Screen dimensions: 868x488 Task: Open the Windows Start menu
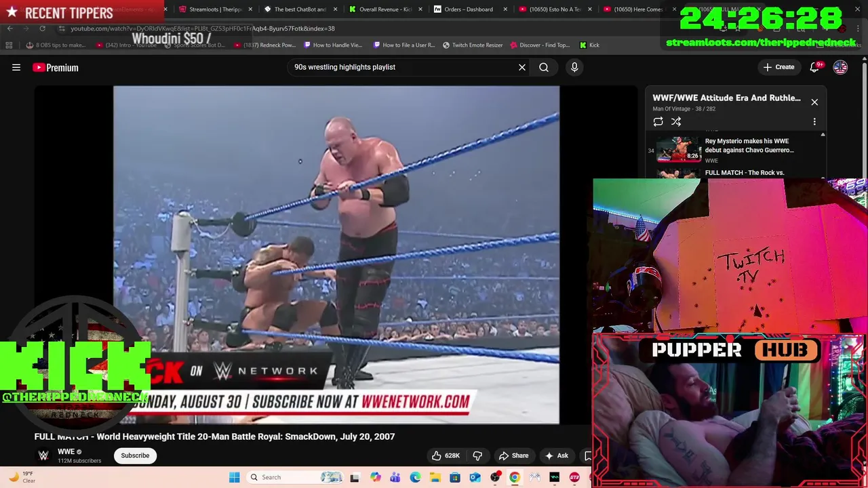[234, 477]
